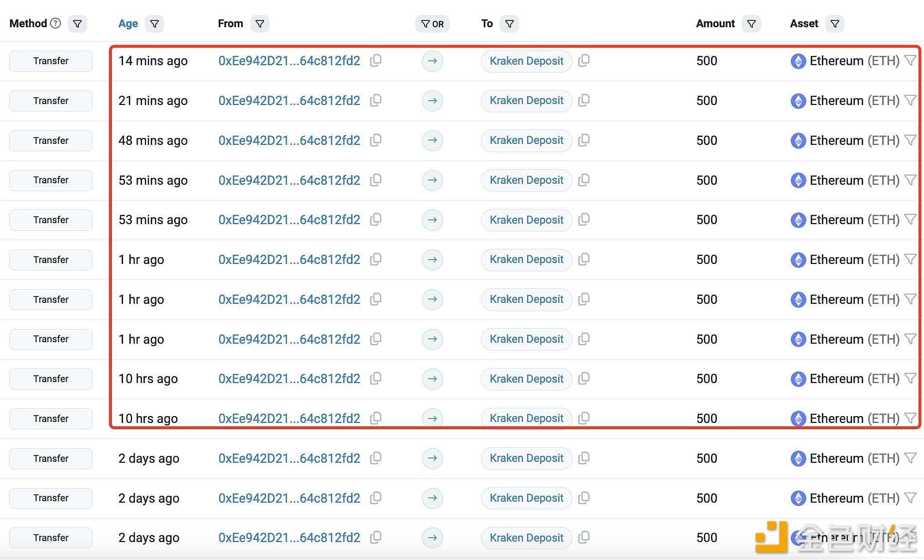The image size is (924, 560).
Task: Copy the From address in 21 mins ago row
Action: tap(376, 100)
